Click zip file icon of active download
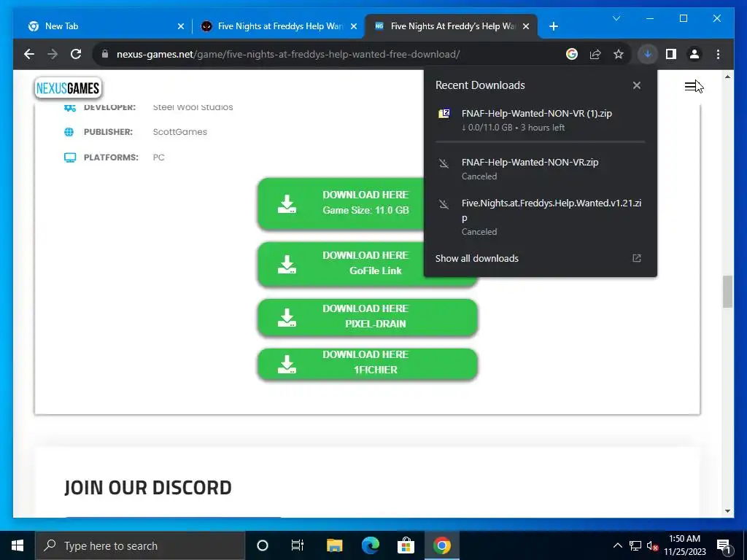Viewport: 747px width, 560px height. pyautogui.click(x=444, y=113)
